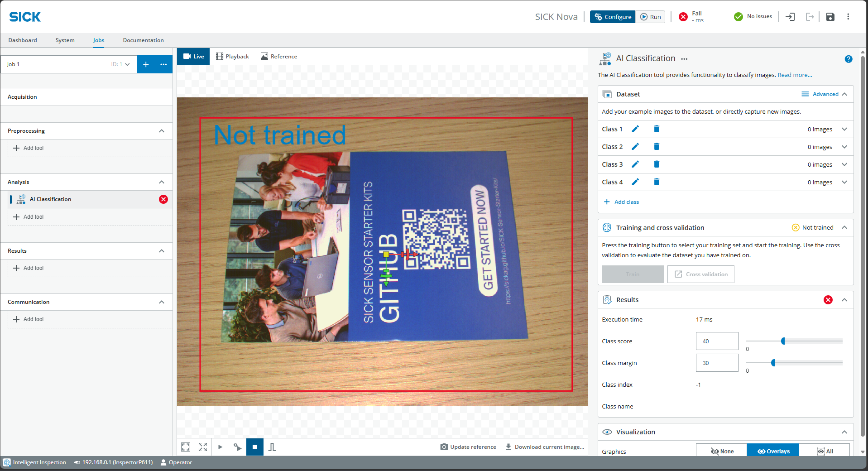Rename Class 2 with pencil icon
868x471 pixels.
[x=635, y=147]
